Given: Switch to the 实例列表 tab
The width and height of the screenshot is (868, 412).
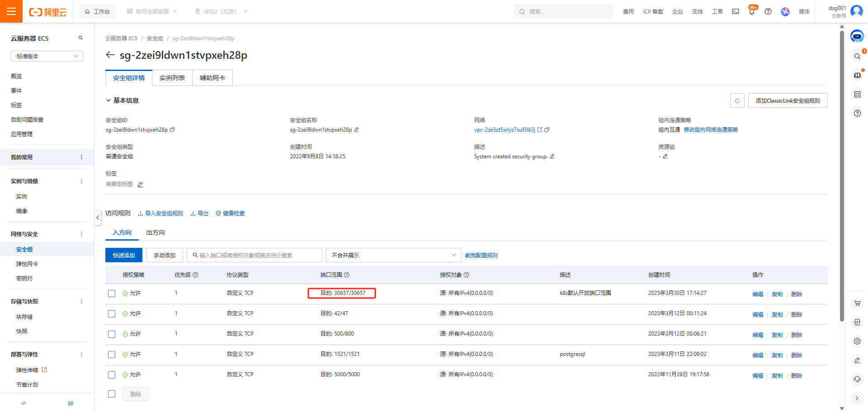Looking at the screenshot, I should coord(172,78).
